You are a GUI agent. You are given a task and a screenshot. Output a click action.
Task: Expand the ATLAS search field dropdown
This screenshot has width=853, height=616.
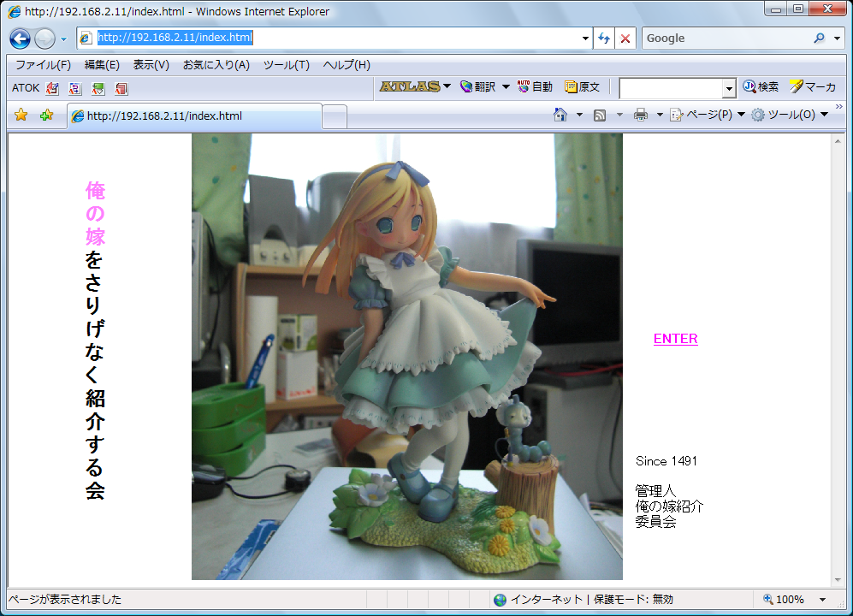pyautogui.click(x=729, y=88)
